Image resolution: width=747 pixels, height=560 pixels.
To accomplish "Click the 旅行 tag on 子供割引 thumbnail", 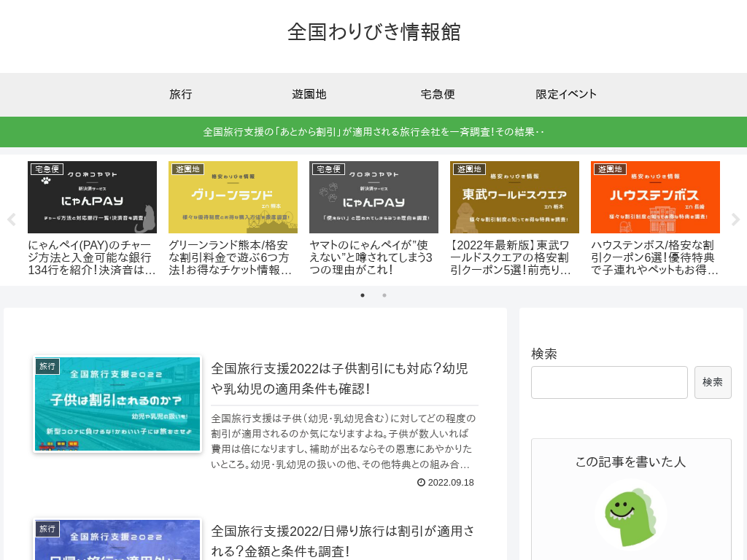I will (47, 366).
